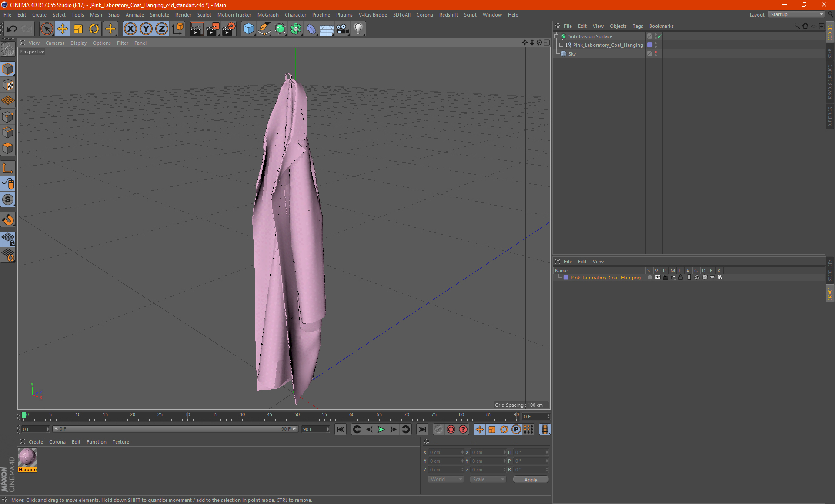Open the floor environment objects icon
Viewport: 835px width, 504px height.
click(327, 29)
